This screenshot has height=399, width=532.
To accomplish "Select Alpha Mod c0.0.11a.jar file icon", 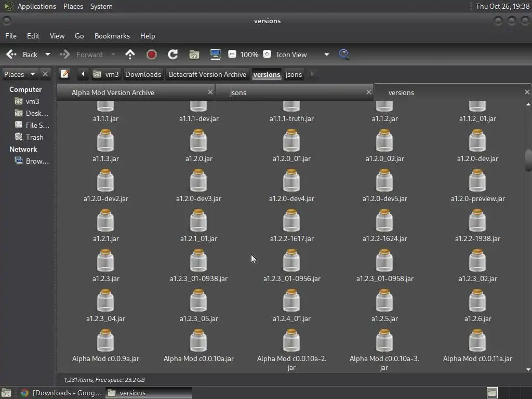I will (x=477, y=341).
